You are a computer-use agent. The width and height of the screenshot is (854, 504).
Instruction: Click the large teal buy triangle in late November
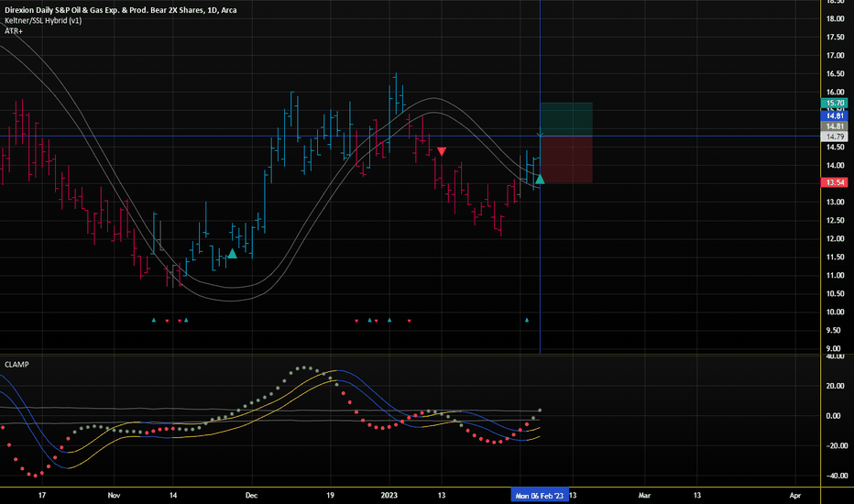(x=233, y=253)
